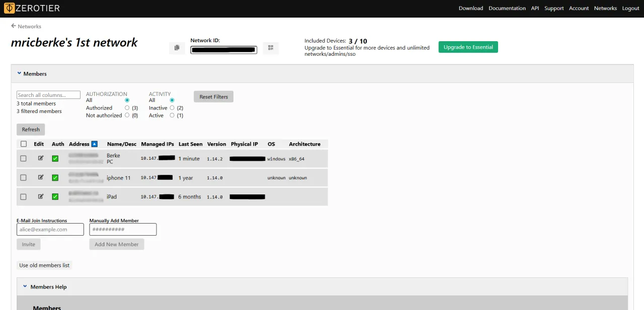This screenshot has width=644, height=310.
Task: Focus the Search all columns field
Action: point(48,95)
